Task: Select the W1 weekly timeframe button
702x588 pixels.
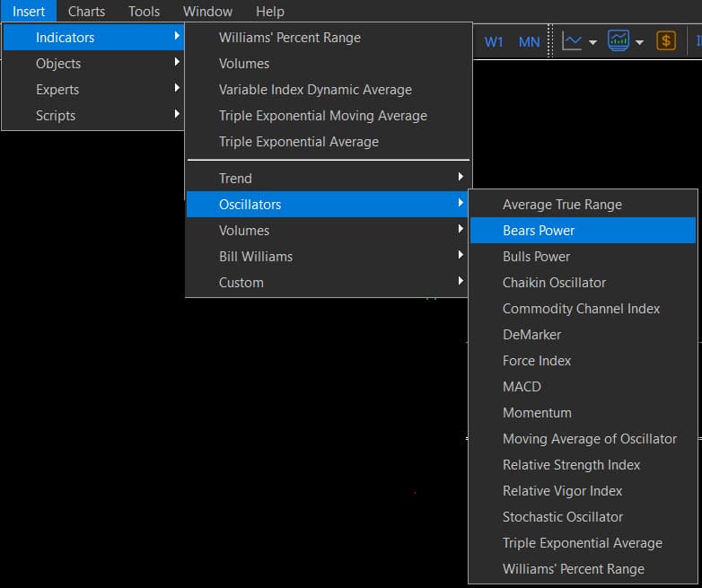Action: [x=494, y=41]
